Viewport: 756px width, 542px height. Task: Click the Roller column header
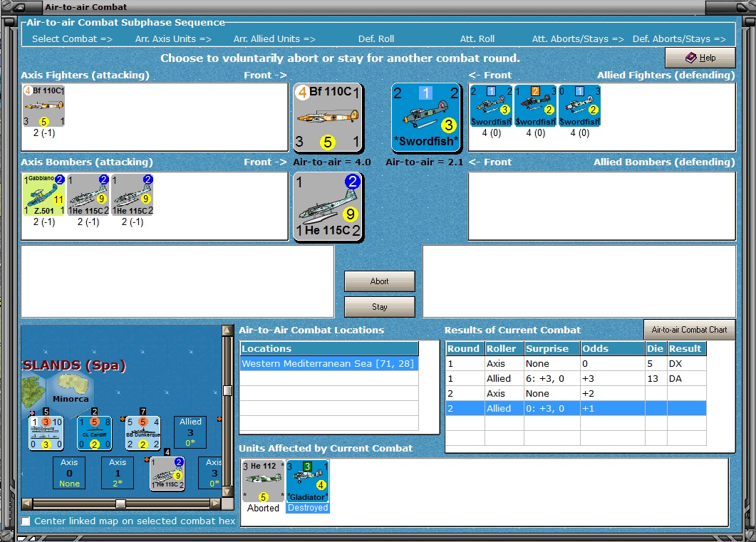504,348
